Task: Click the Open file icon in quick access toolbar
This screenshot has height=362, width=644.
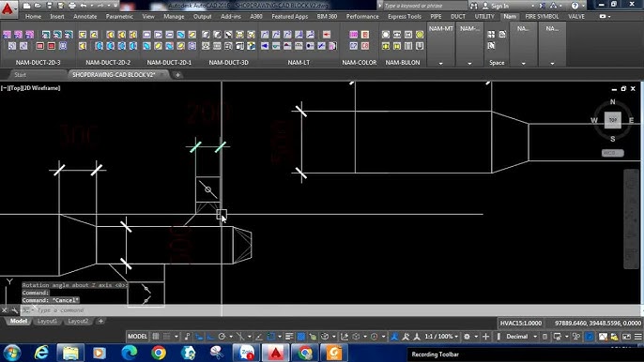Action: coord(38,6)
